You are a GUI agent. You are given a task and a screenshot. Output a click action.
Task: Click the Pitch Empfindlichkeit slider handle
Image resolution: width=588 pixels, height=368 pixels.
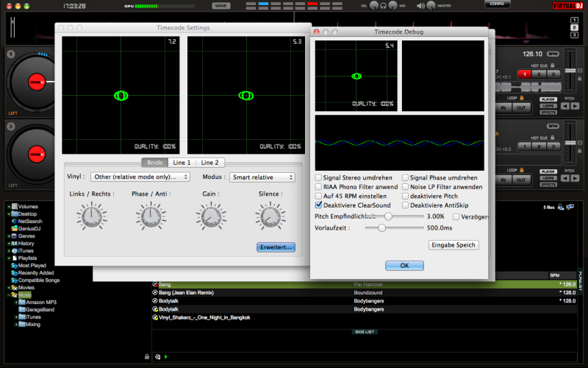point(389,216)
